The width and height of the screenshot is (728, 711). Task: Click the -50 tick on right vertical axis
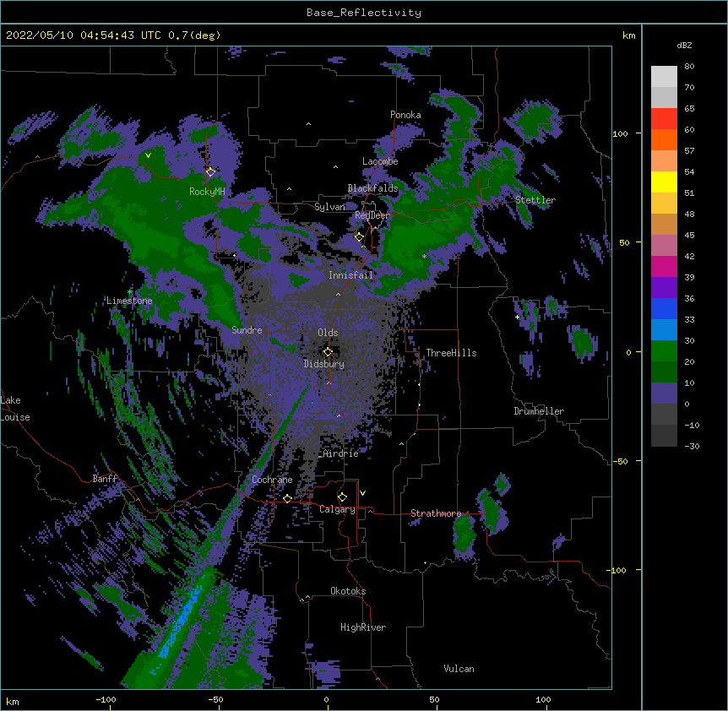pos(620,461)
